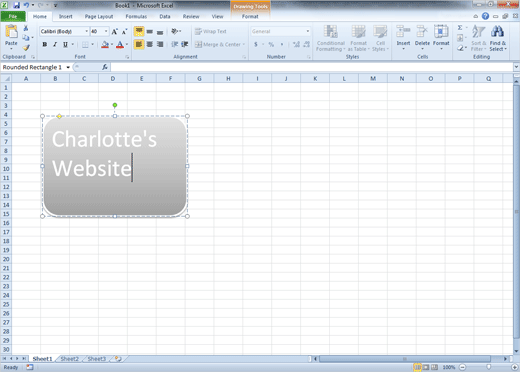520x372 pixels.
Task: Switch to the Formulas tab
Action: coord(136,16)
